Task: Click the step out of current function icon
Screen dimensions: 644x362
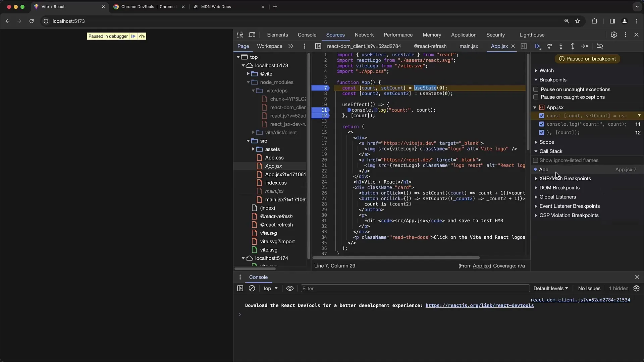Action: click(x=572, y=46)
